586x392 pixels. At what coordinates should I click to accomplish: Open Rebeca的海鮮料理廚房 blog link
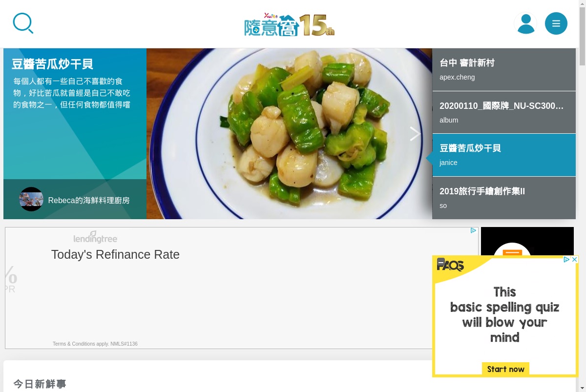point(89,200)
